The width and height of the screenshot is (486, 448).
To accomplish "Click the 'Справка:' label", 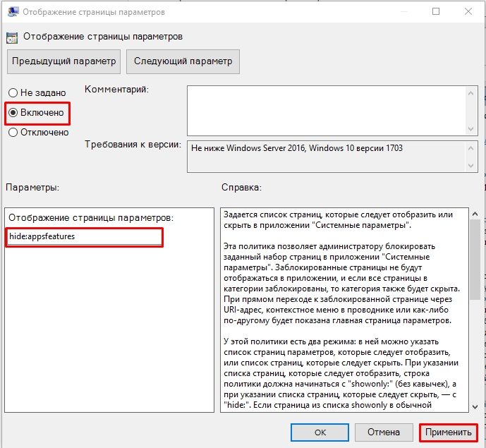I will (x=241, y=187).
